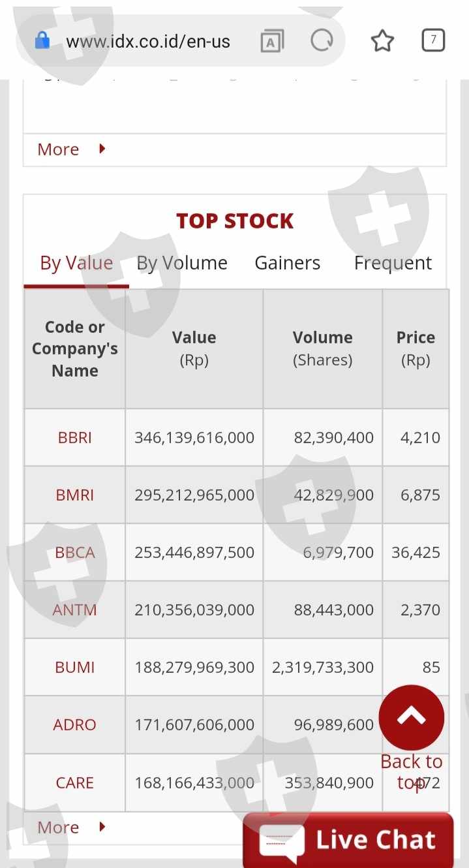Open the BBRI stock link
Image resolution: width=469 pixels, height=868 pixels.
(x=75, y=437)
